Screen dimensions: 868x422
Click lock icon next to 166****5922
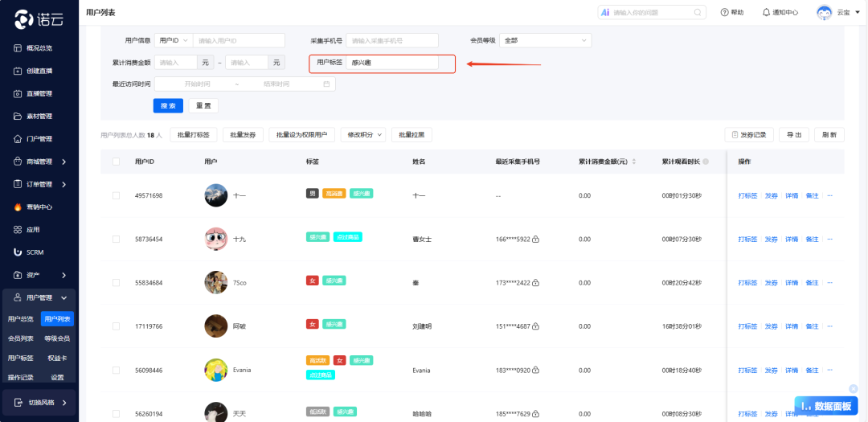click(x=535, y=239)
